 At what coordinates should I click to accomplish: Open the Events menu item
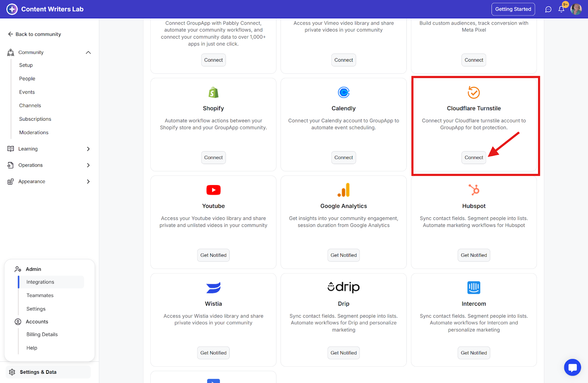pyautogui.click(x=27, y=92)
